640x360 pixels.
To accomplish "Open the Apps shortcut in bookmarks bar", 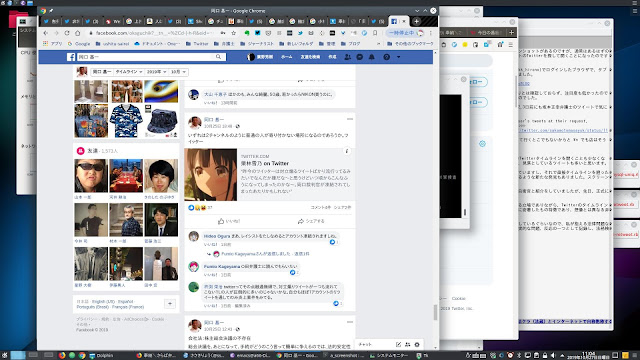I will click(x=53, y=44).
